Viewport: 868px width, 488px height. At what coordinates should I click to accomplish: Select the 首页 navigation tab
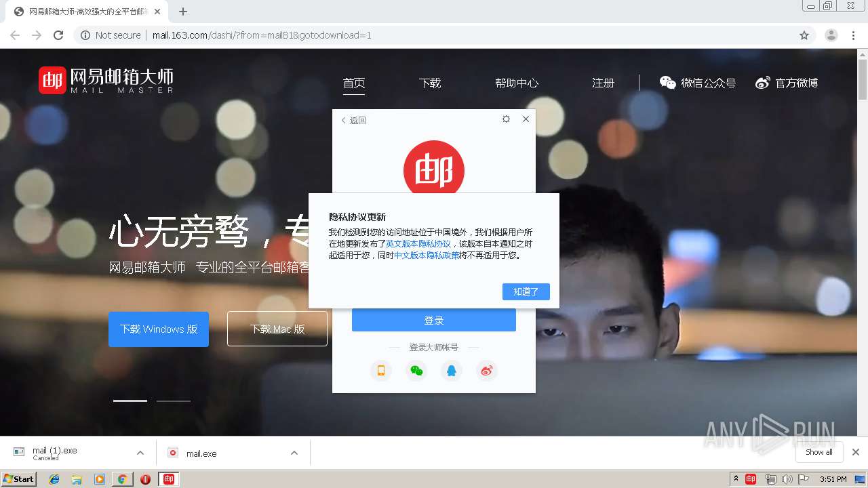pyautogui.click(x=354, y=83)
